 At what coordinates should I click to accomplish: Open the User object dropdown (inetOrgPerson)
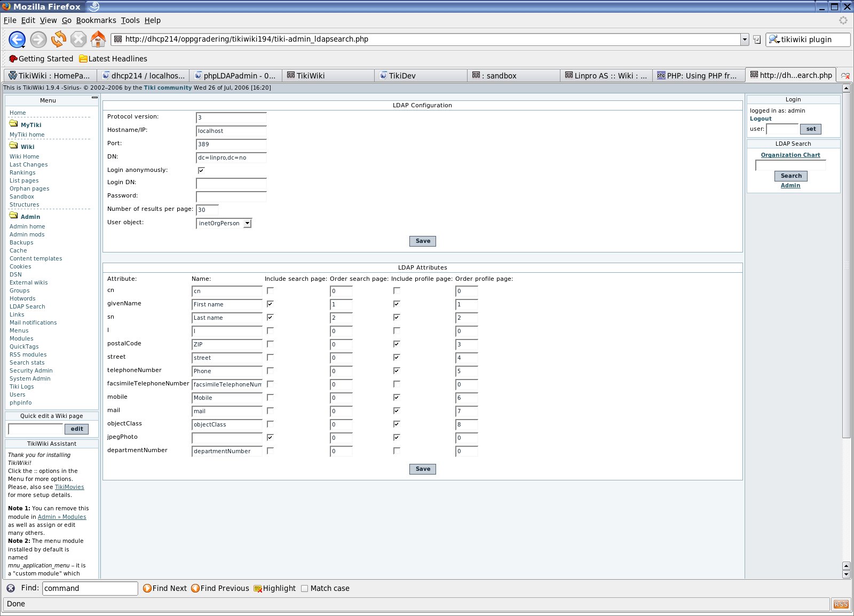point(224,223)
